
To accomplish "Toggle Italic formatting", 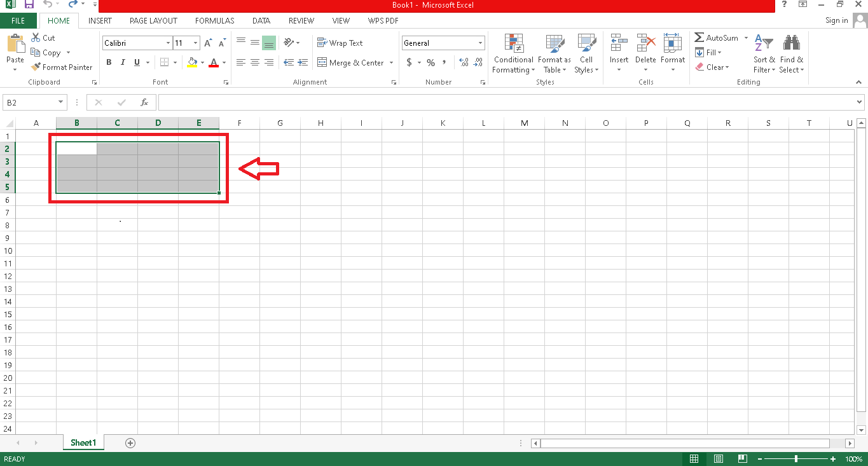I will pyautogui.click(x=122, y=62).
